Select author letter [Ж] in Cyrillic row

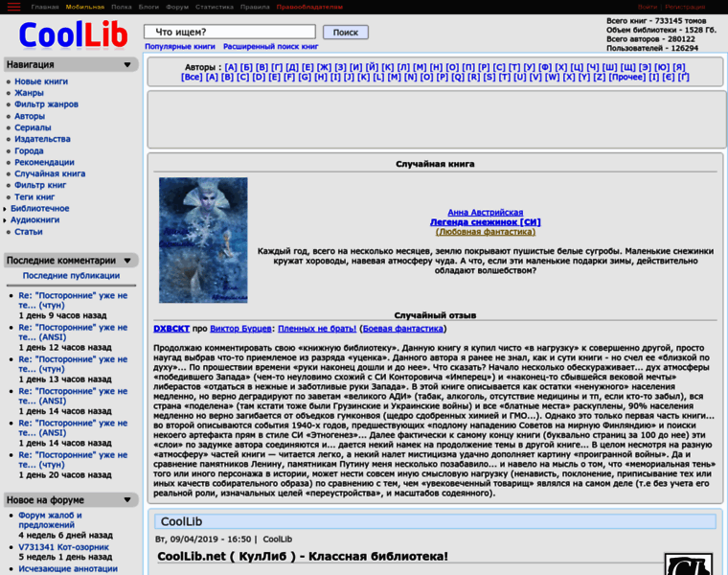tap(324, 67)
